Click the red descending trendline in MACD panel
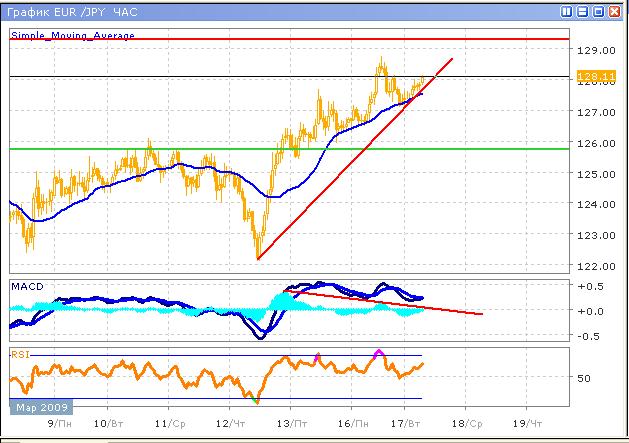This screenshot has width=629, height=443. (x=400, y=304)
